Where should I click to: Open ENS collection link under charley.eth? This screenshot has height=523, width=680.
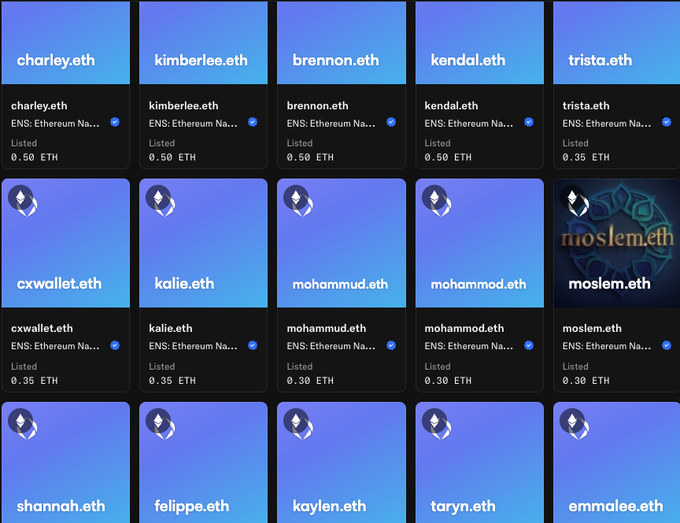pyautogui.click(x=55, y=124)
